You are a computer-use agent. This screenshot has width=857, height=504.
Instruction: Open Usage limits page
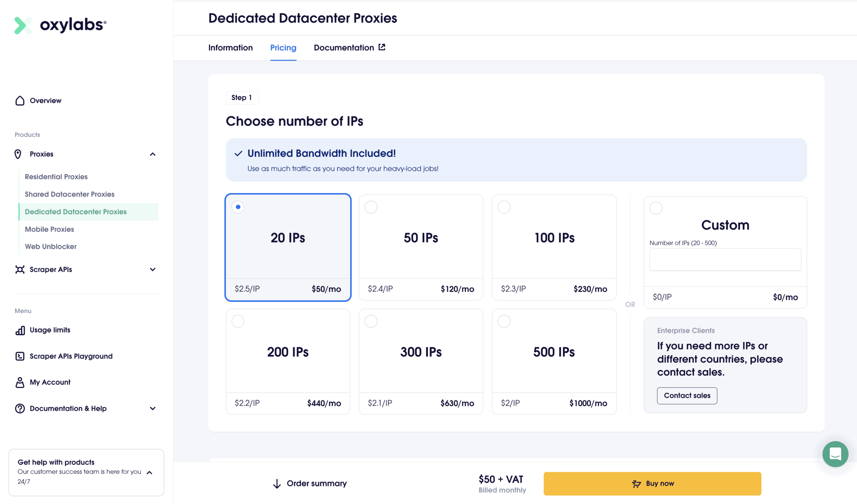pos(50,330)
